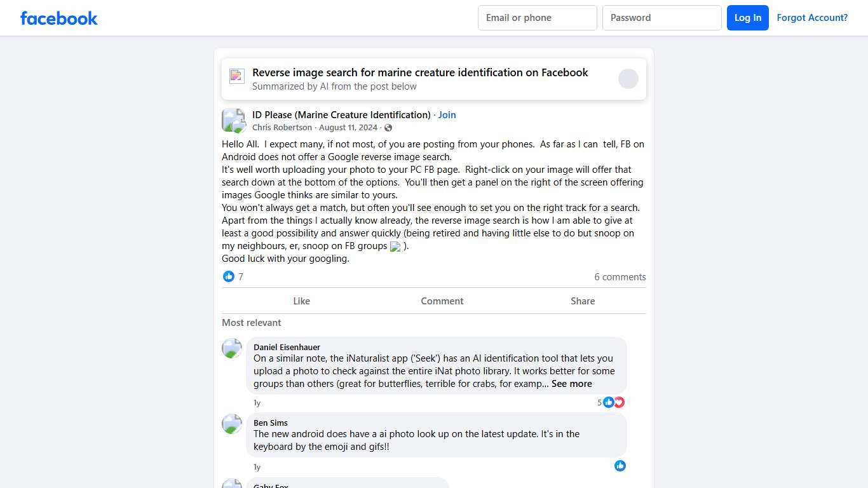Click the Forgot Account? link

pos(812,18)
